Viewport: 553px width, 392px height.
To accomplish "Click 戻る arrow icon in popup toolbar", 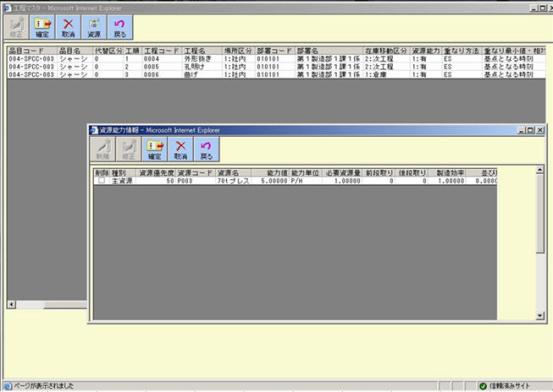I will click(x=206, y=149).
